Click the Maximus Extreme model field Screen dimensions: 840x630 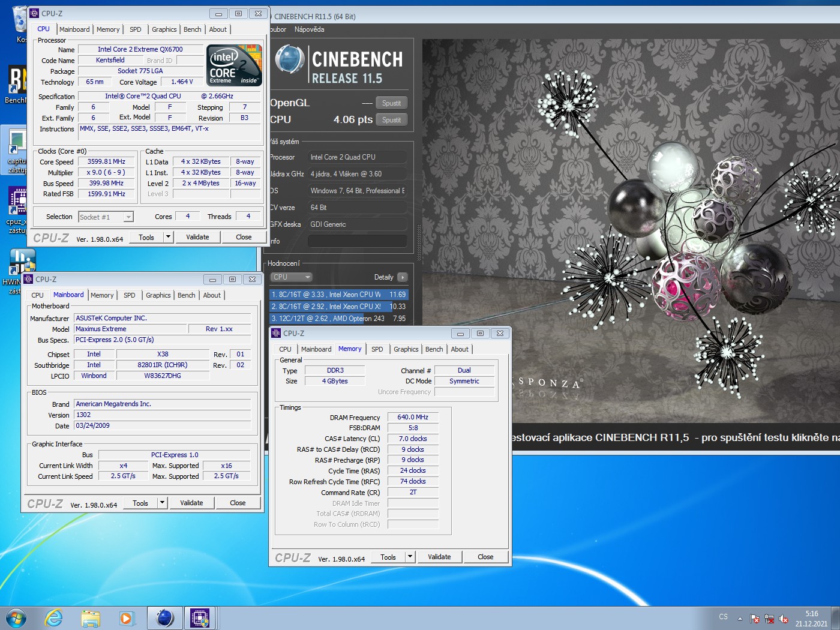pos(130,329)
